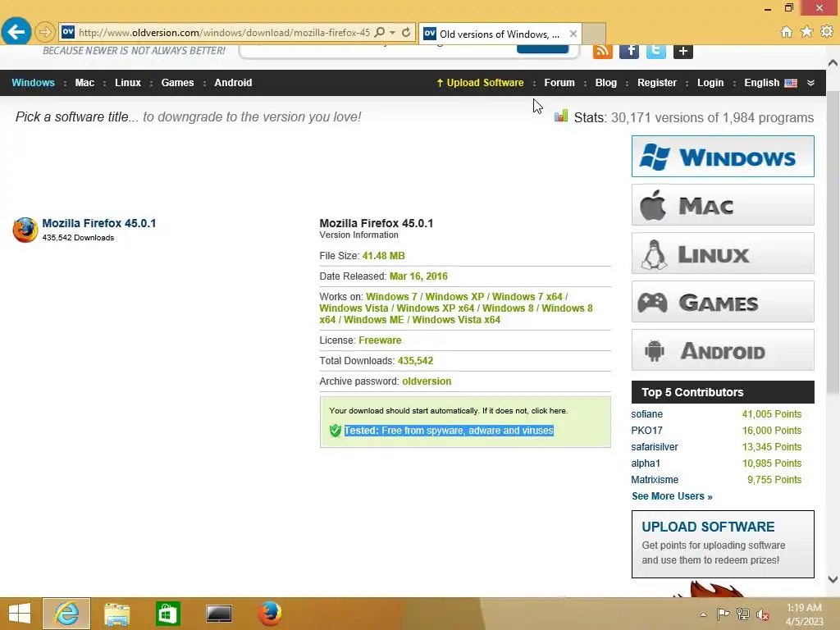Click the vertical scrollbar thumb
The width and height of the screenshot is (840, 630).
pyautogui.click(x=833, y=241)
